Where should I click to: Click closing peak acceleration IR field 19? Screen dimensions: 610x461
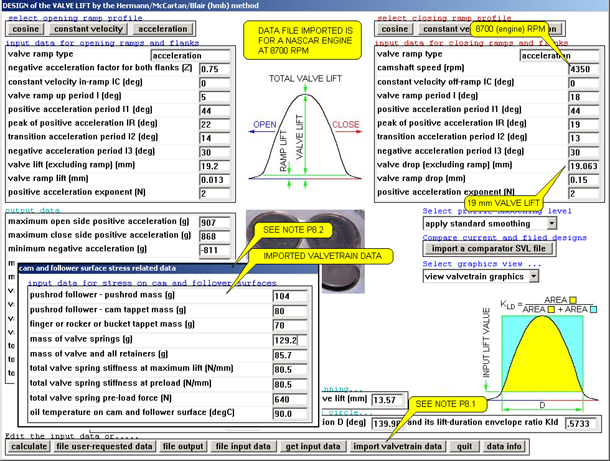coord(584,124)
